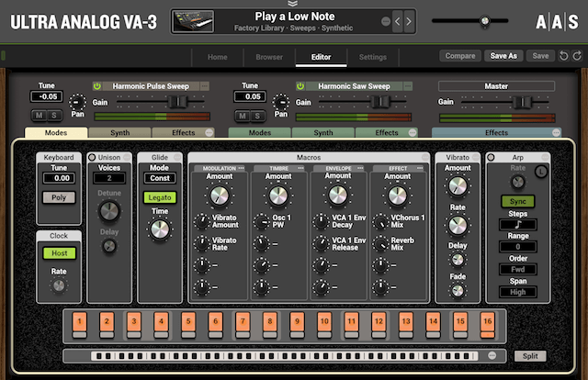
Task: Click the Timbre Amount knob
Action: 278,196
